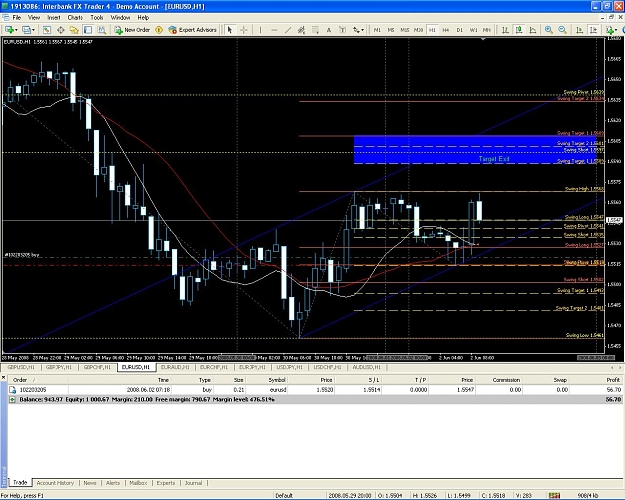Select the active H1 timeframe button
Screen dimensions: 625x500
[x=432, y=30]
